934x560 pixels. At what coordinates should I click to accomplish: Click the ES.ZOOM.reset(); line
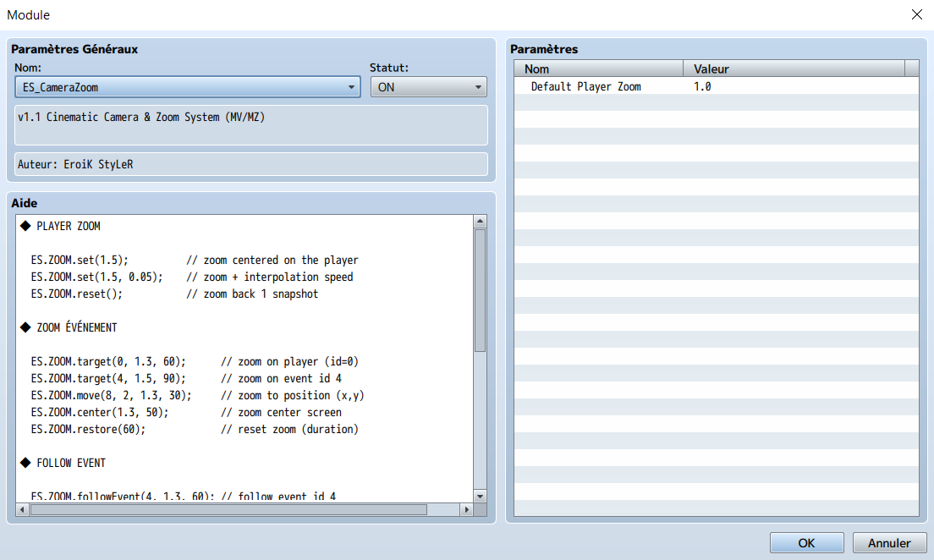pos(76,294)
